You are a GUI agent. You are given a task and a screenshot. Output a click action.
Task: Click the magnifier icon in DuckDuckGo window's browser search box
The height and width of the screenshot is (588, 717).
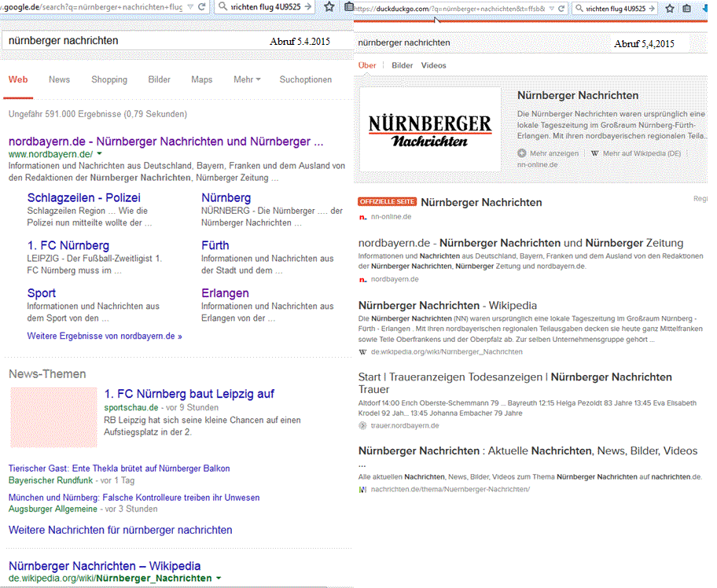click(579, 8)
